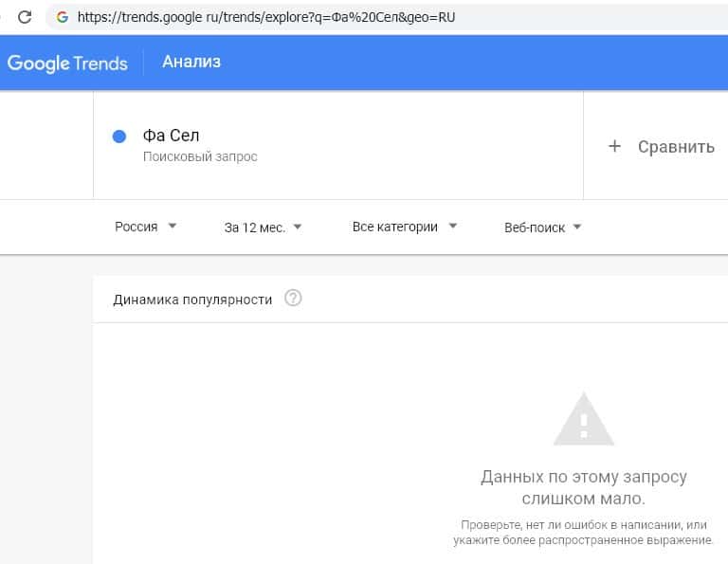This screenshot has width=728, height=564.
Task: Click the Google Trends logo
Action: click(67, 63)
